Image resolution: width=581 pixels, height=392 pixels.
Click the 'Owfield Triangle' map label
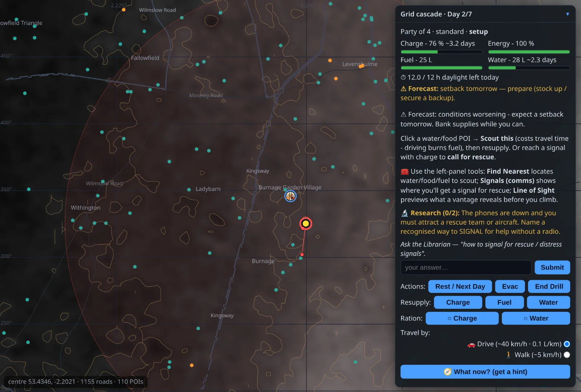click(21, 23)
